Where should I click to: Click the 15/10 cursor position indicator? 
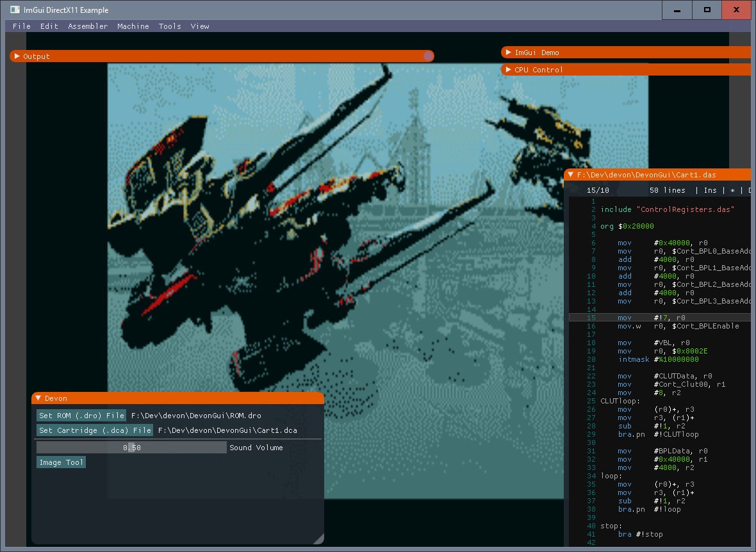point(598,190)
